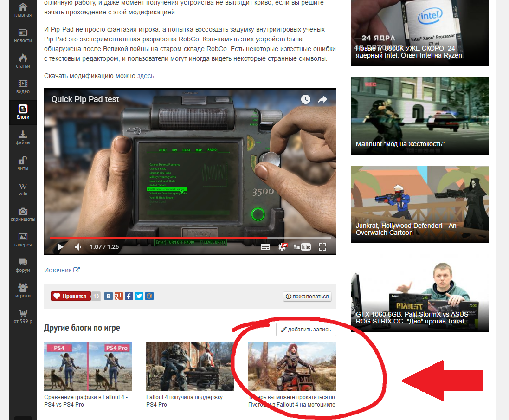Share the post on VKontakte
The image size is (509, 420).
pos(109,296)
